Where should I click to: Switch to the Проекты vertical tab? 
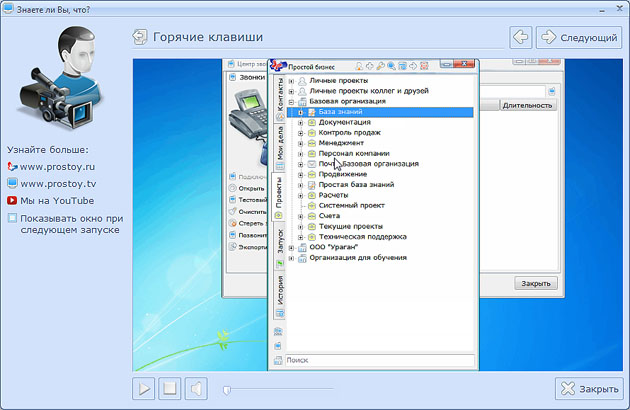pyautogui.click(x=279, y=197)
